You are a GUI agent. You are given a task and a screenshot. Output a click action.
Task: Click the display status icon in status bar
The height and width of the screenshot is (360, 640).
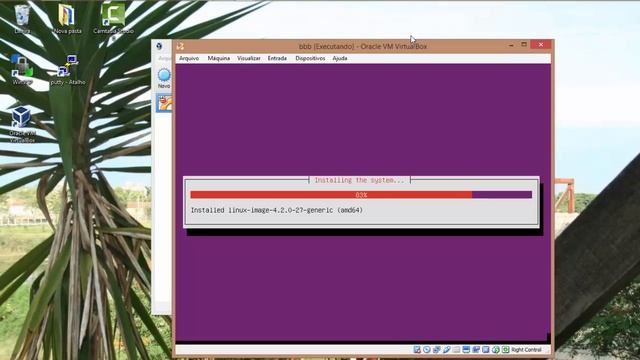pos(466,350)
